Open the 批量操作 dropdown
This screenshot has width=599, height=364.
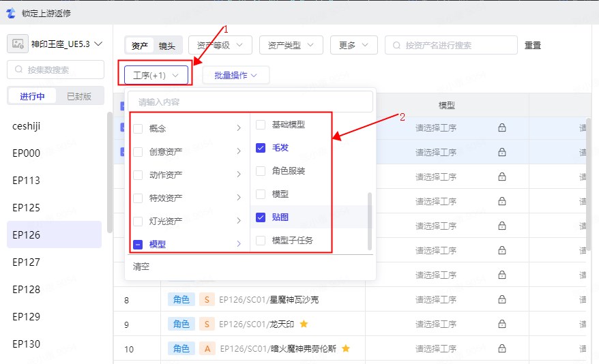[x=236, y=76]
